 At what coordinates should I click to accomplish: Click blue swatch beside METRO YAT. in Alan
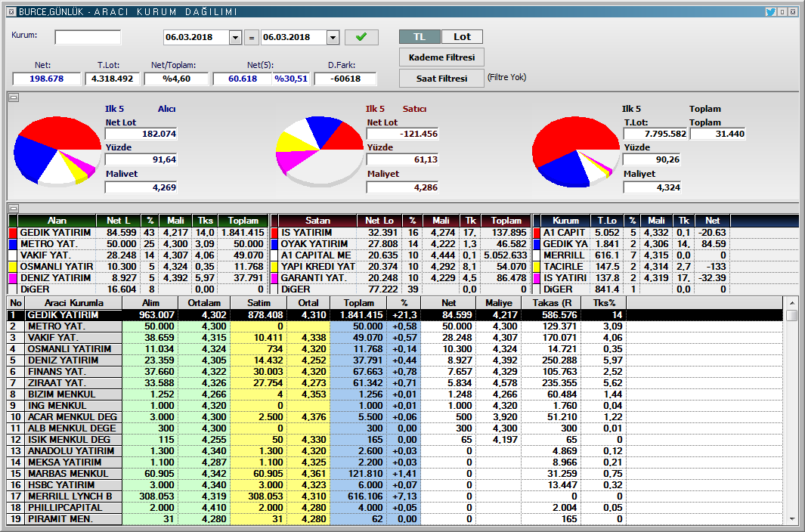point(14,244)
